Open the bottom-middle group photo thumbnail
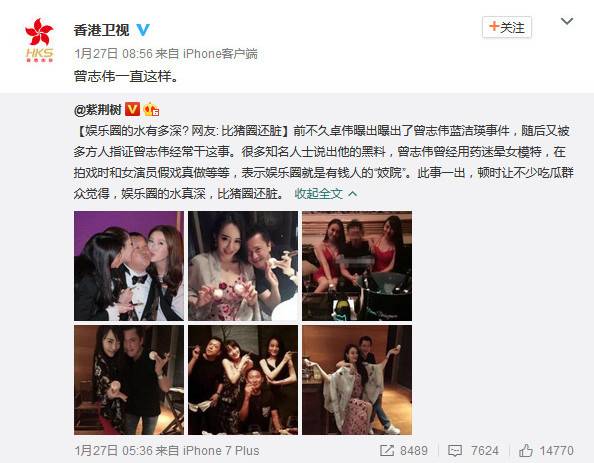 [243, 380]
